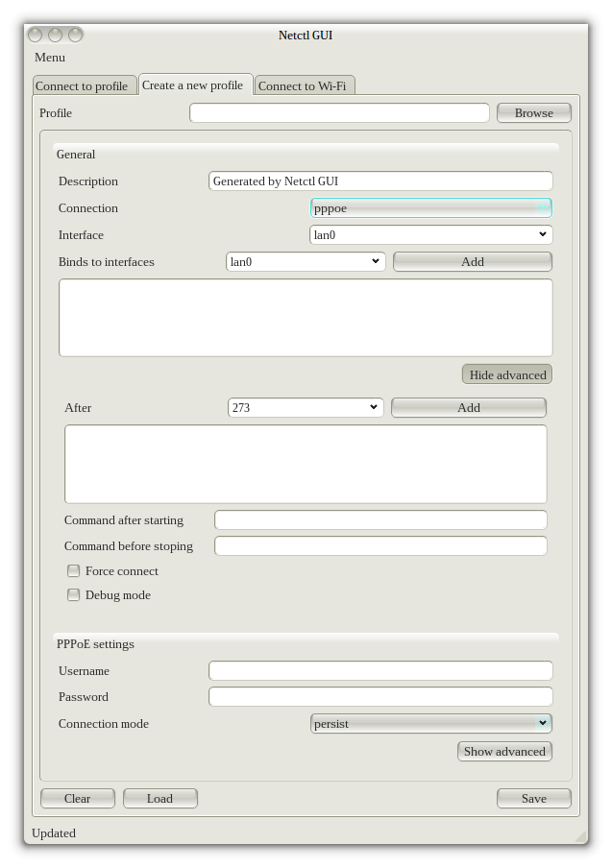
Task: Click the PPPoE Username field
Action: pos(380,671)
